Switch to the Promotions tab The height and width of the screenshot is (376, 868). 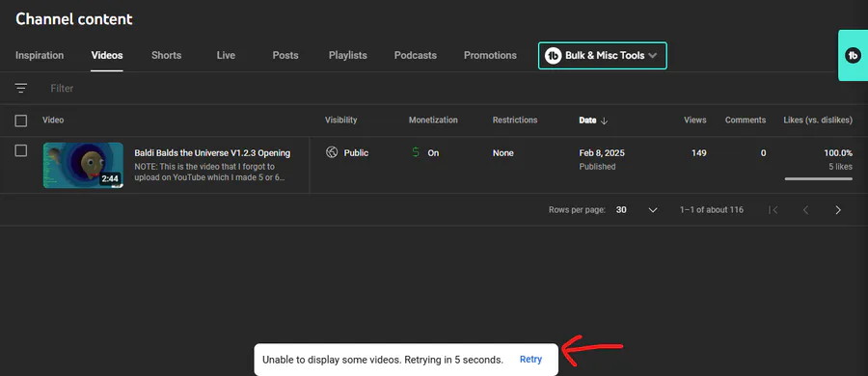point(490,55)
